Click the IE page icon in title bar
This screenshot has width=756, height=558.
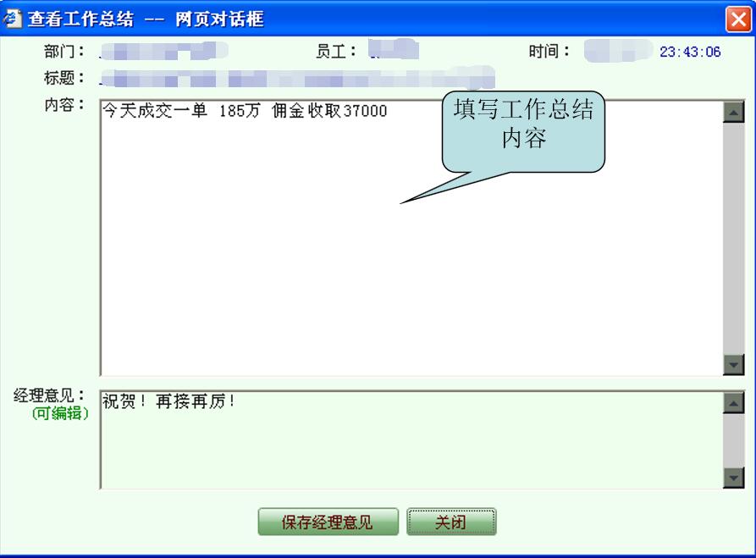(12, 19)
